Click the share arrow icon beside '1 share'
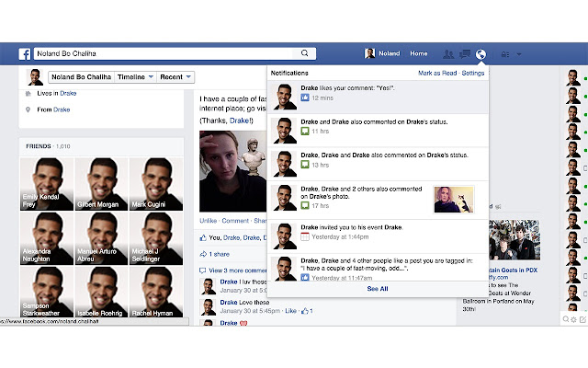 tap(203, 254)
